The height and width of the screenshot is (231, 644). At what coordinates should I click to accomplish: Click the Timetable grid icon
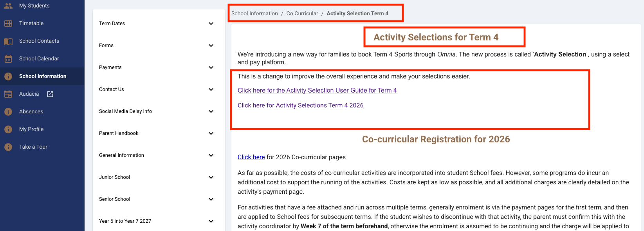(x=8, y=23)
